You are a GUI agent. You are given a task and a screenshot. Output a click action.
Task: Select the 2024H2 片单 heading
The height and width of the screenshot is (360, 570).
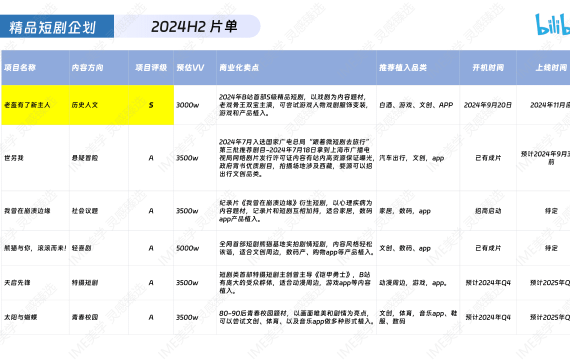pyautogui.click(x=194, y=27)
